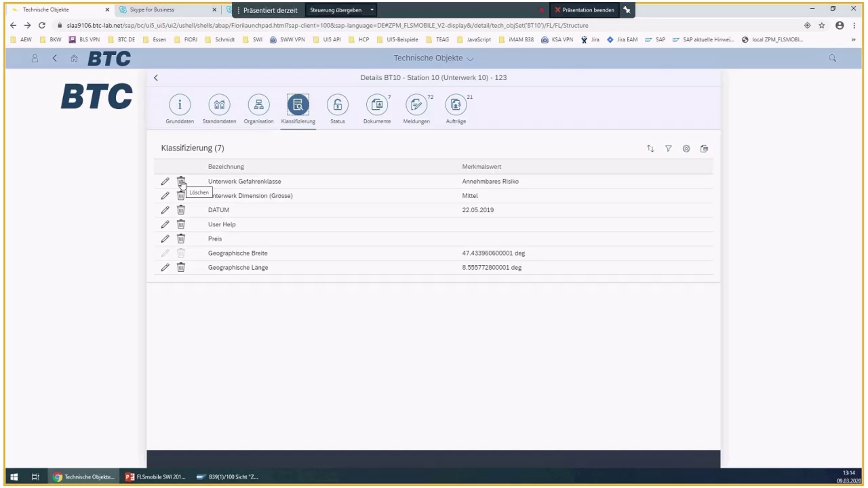The height and width of the screenshot is (488, 868).
Task: Open the Grunddaten info section
Action: tap(179, 105)
